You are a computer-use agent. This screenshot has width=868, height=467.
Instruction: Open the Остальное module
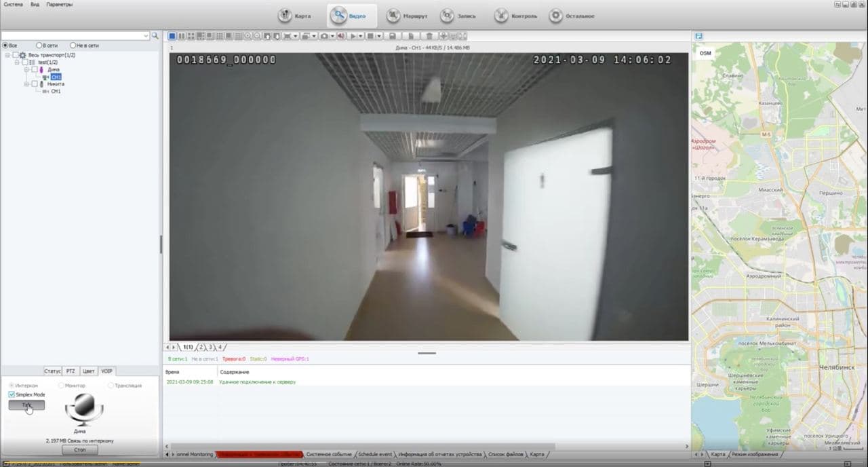coord(572,16)
